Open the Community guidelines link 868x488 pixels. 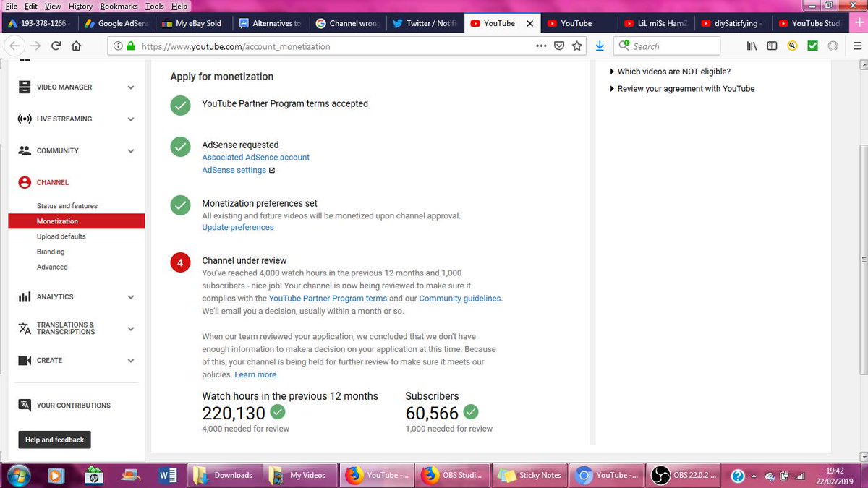460,298
